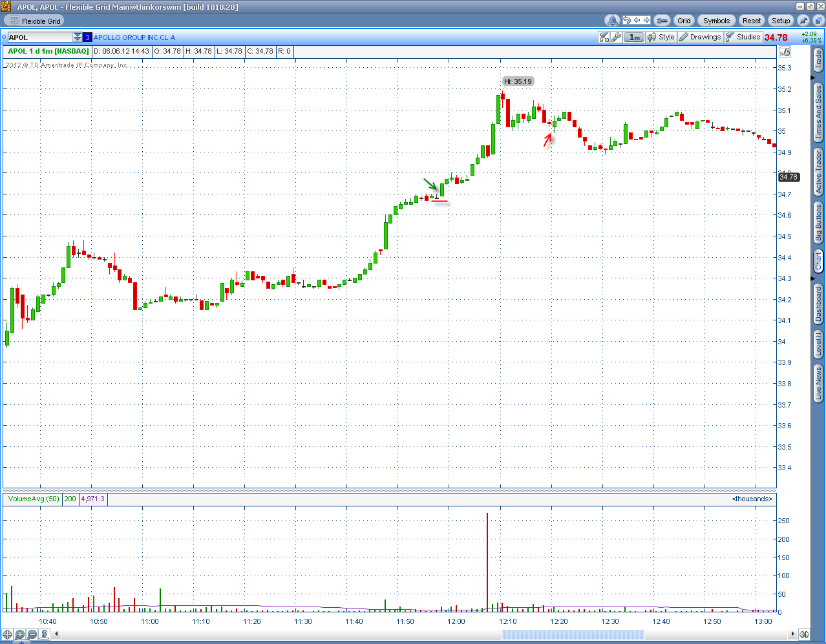
Task: Click the APOLLO GROUP INC CL A link
Action: point(134,37)
